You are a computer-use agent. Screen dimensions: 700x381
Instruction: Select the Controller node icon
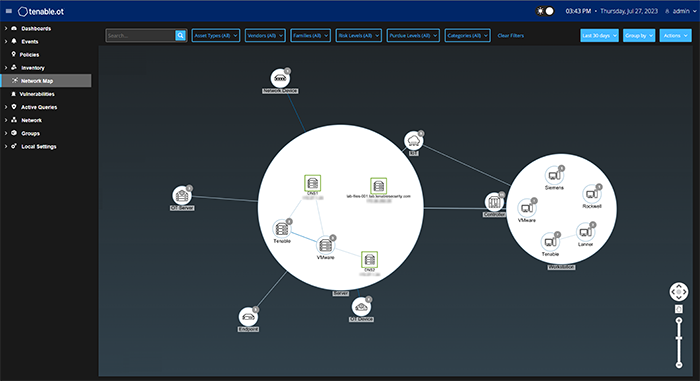click(x=494, y=202)
